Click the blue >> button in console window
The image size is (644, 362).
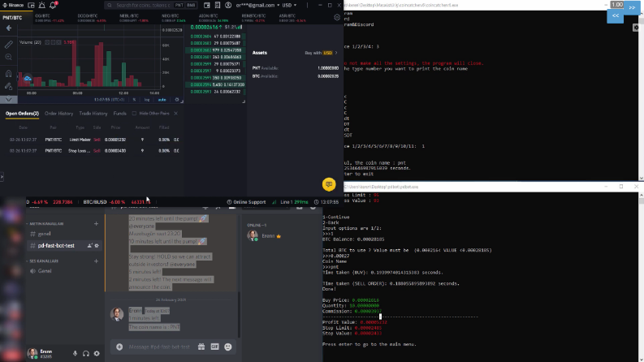click(632, 7)
